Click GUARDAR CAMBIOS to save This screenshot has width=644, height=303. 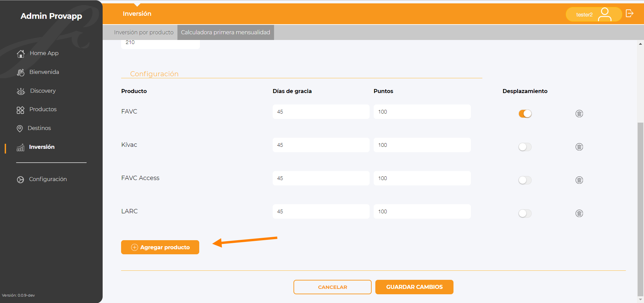click(x=414, y=287)
